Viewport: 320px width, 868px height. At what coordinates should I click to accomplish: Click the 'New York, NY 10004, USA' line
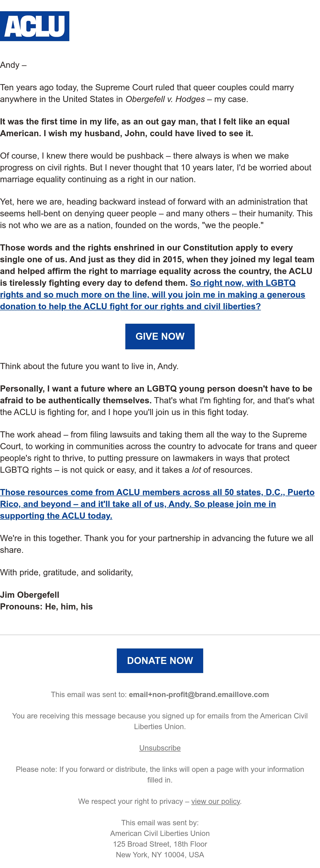[160, 855]
